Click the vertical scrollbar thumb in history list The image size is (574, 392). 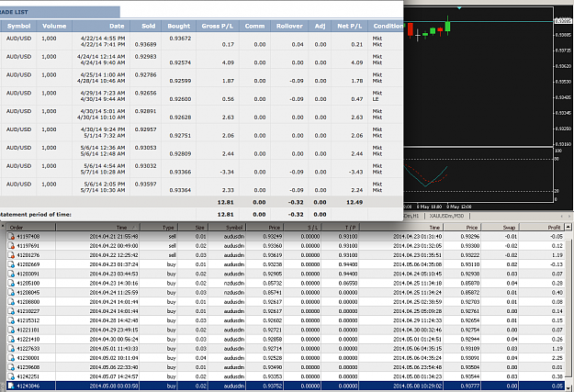click(x=568, y=308)
